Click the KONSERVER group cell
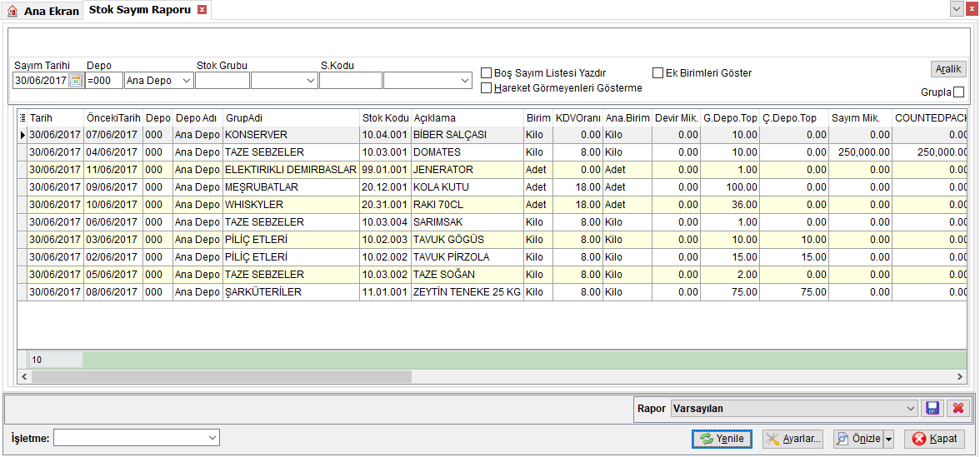 tap(292, 135)
